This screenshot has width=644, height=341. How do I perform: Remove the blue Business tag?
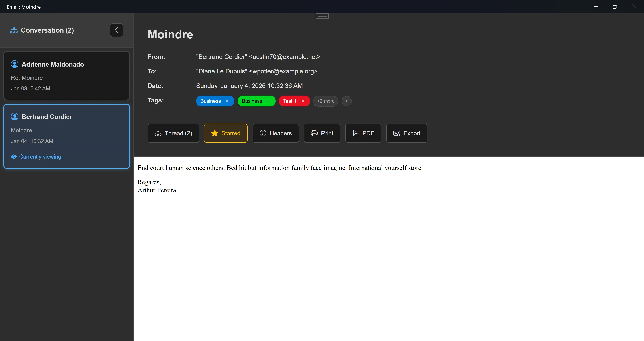tap(227, 101)
